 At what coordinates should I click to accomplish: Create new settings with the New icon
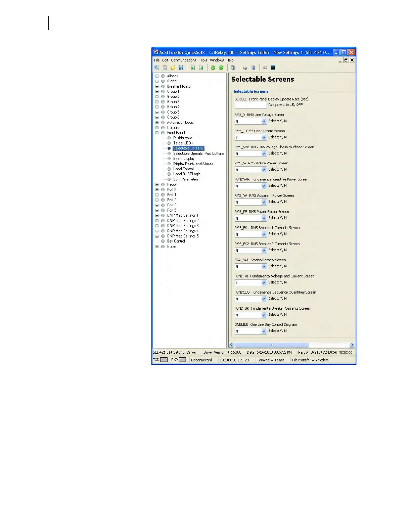pyautogui.click(x=165, y=68)
